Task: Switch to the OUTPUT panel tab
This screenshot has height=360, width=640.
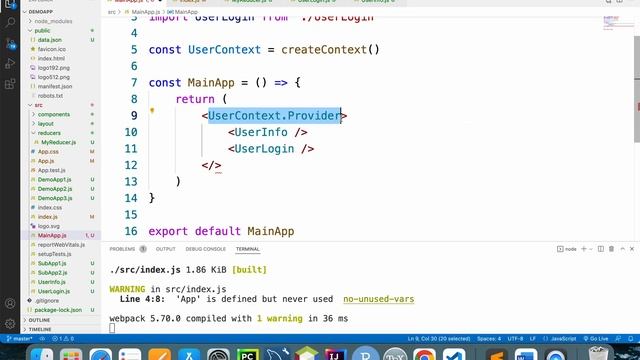Action: point(165,249)
